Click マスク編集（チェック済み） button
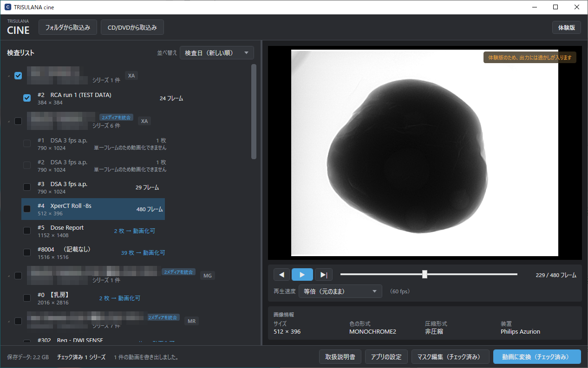The width and height of the screenshot is (588, 368). (451, 357)
